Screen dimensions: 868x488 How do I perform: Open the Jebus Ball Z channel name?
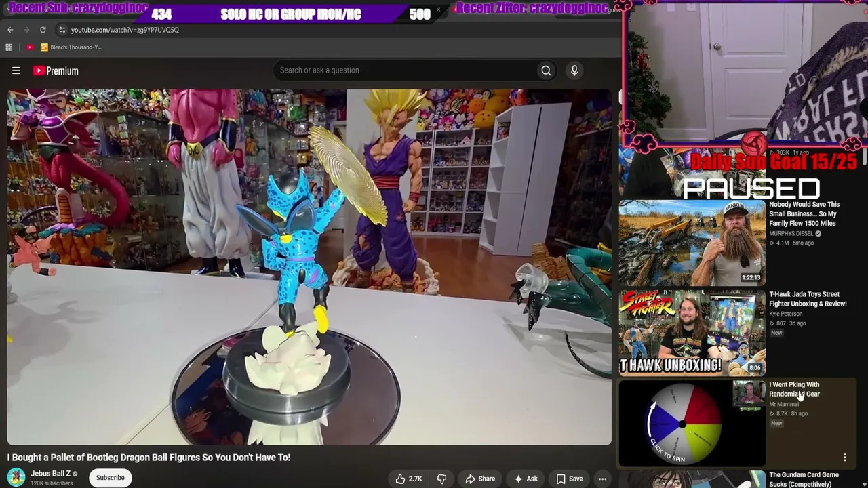[51, 474]
